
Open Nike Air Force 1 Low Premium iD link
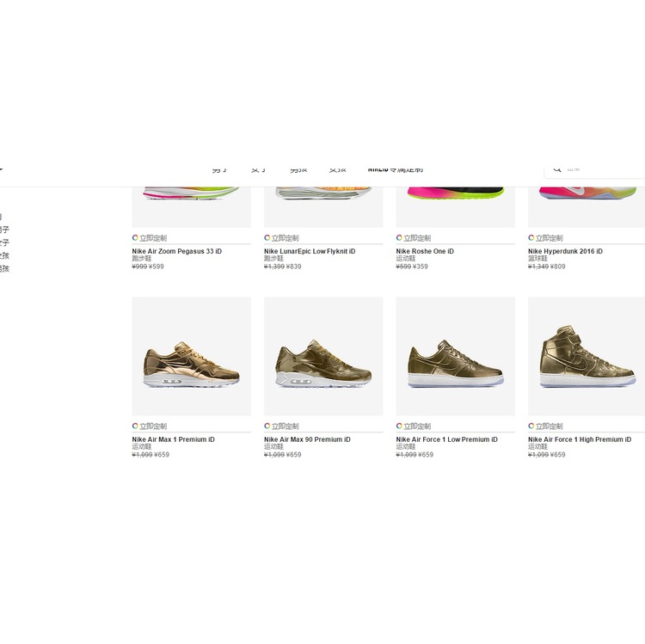(446, 439)
